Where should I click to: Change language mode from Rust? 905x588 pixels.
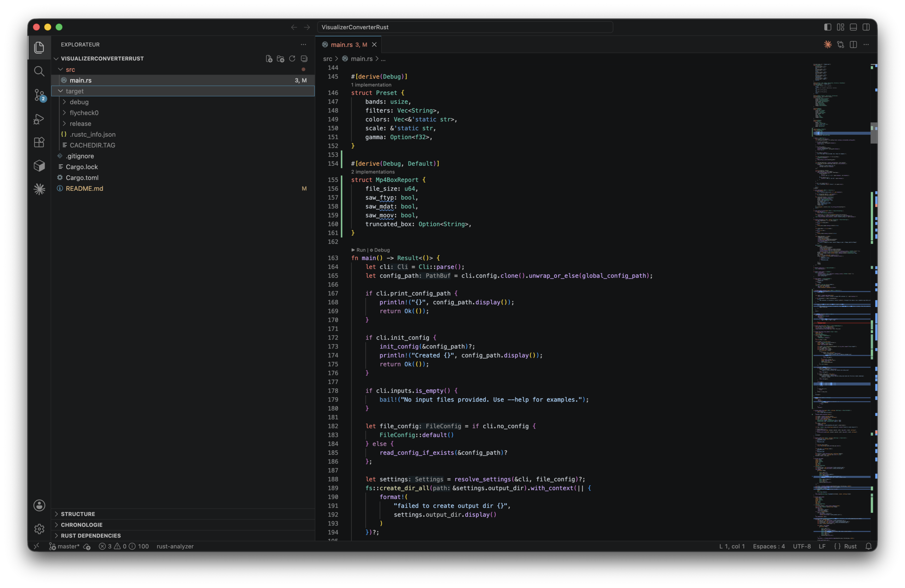(x=850, y=546)
